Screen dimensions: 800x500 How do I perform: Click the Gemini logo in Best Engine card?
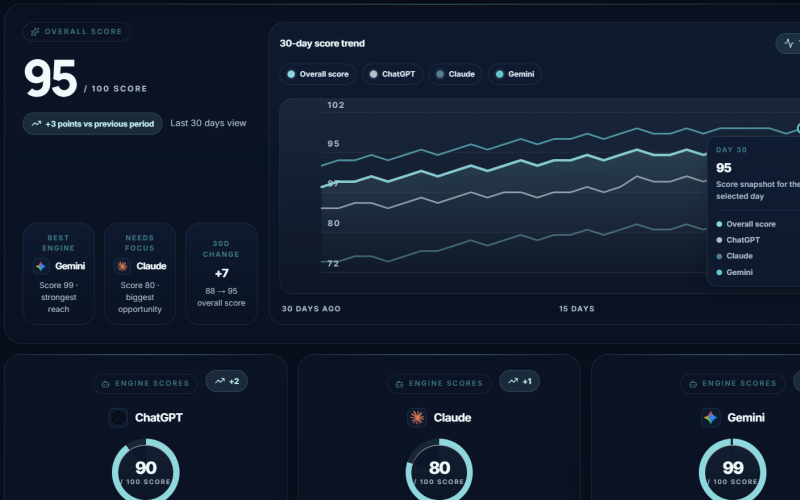[x=41, y=266]
